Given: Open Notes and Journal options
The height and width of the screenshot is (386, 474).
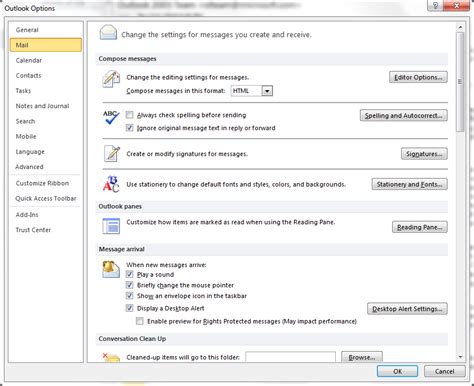Looking at the screenshot, I should click(x=46, y=106).
